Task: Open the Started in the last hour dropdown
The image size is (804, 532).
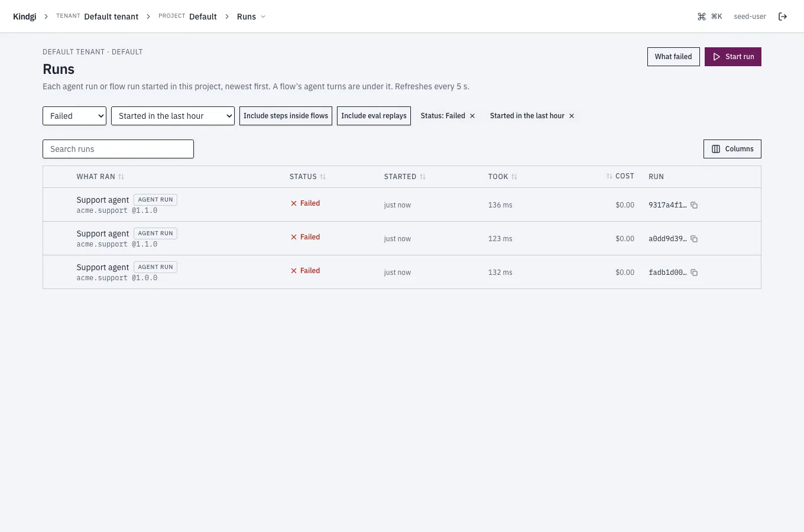Action: pos(173,116)
